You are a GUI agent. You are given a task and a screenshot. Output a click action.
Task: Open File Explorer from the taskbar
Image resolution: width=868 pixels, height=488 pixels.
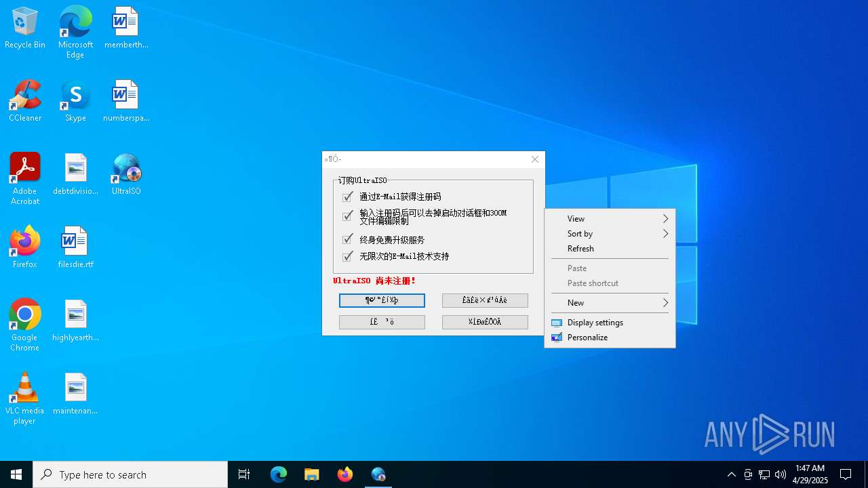pyautogui.click(x=312, y=474)
